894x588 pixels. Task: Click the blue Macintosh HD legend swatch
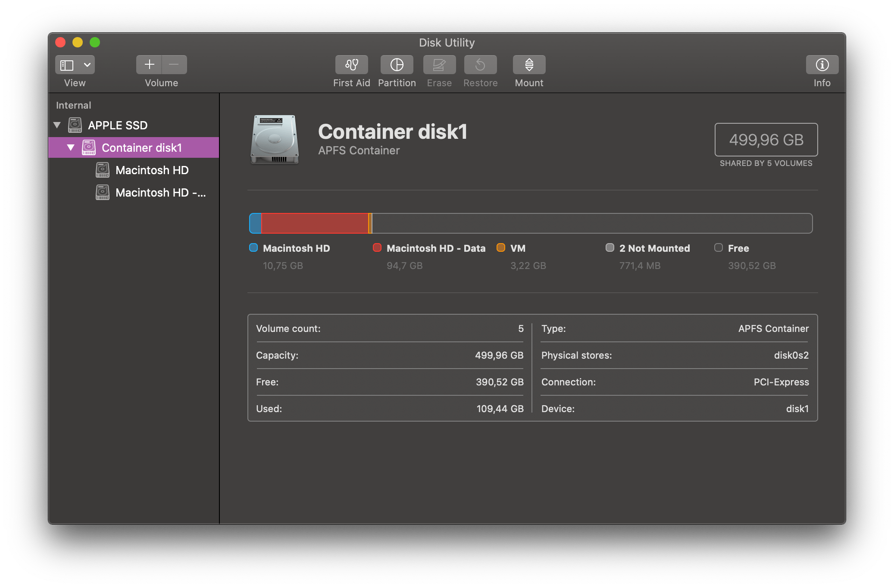(x=253, y=248)
